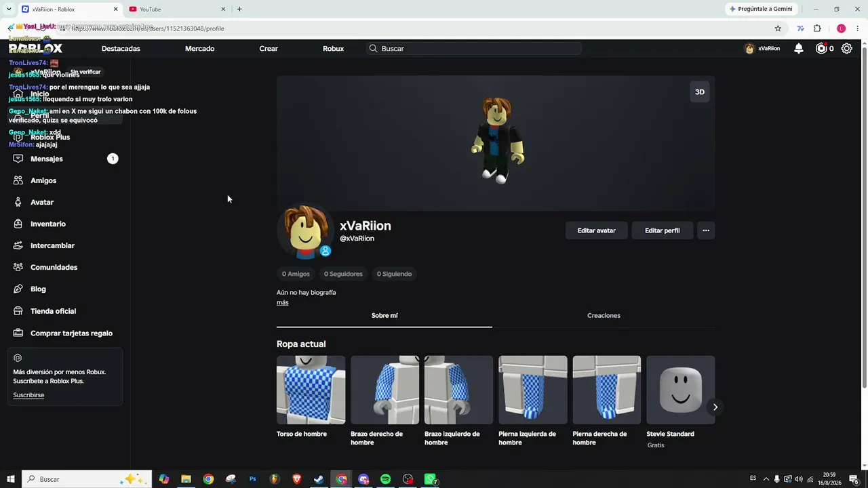
Task: Toggle the 3D avatar view
Action: (700, 92)
